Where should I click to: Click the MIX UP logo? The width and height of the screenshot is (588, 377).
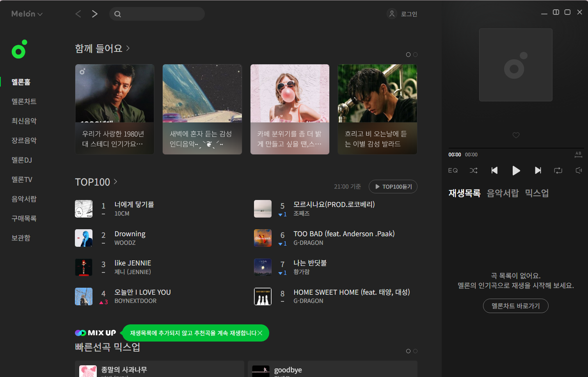coord(96,333)
